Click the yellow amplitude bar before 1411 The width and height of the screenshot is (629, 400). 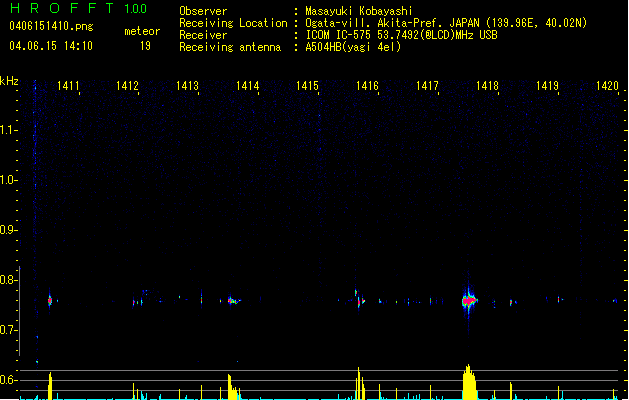coord(50,386)
